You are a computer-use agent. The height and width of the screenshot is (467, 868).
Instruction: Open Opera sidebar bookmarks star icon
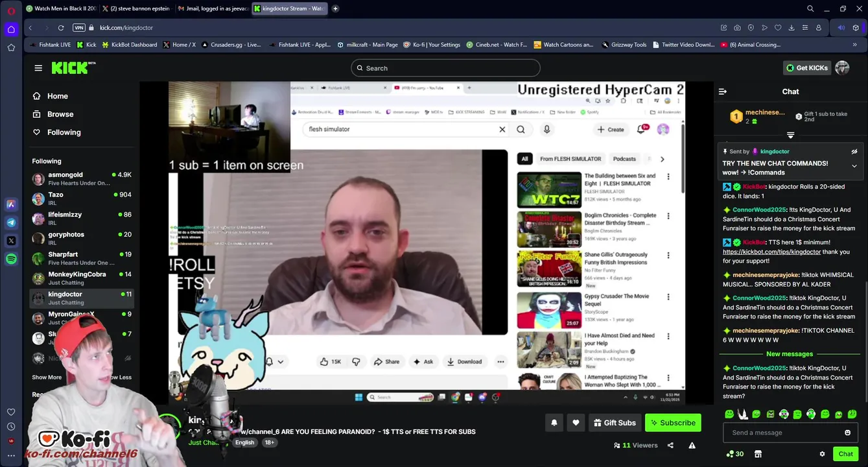[x=11, y=47]
